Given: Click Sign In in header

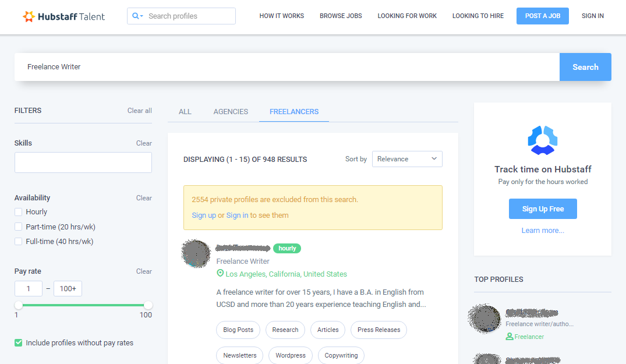Looking at the screenshot, I should 592,16.
